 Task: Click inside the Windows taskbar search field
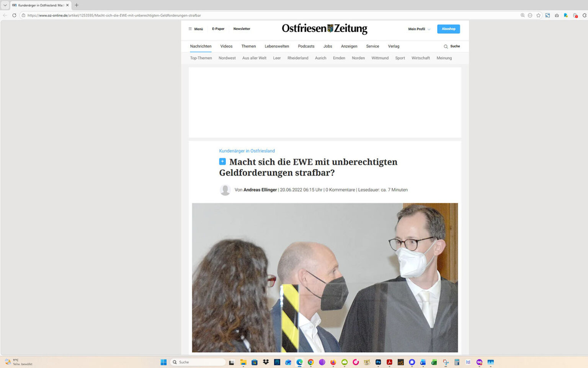[198, 362]
